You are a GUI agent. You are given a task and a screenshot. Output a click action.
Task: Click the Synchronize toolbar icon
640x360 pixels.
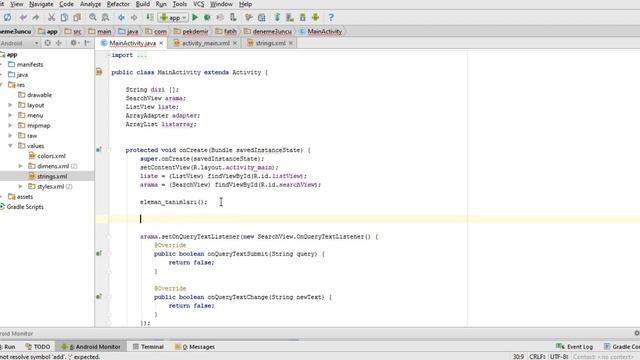(x=7, y=18)
